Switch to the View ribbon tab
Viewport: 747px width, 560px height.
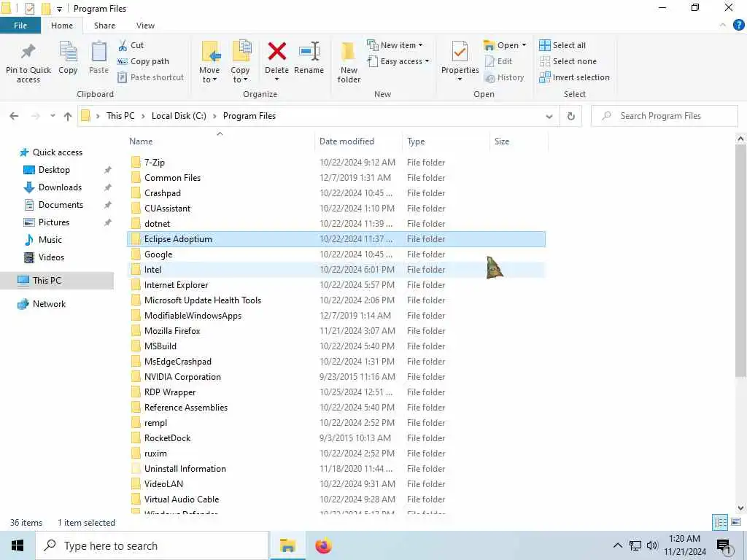(x=145, y=26)
